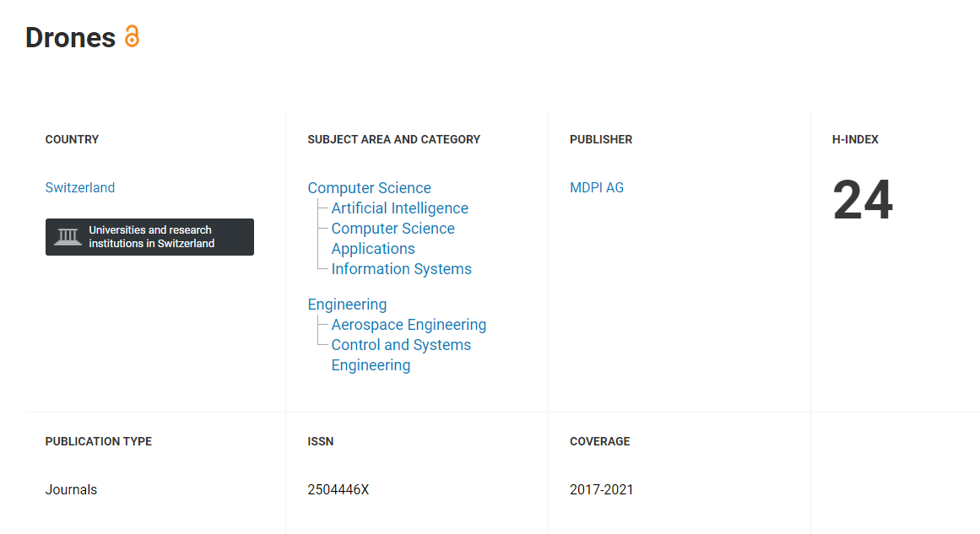
Task: Open the Information Systems category
Action: click(401, 268)
